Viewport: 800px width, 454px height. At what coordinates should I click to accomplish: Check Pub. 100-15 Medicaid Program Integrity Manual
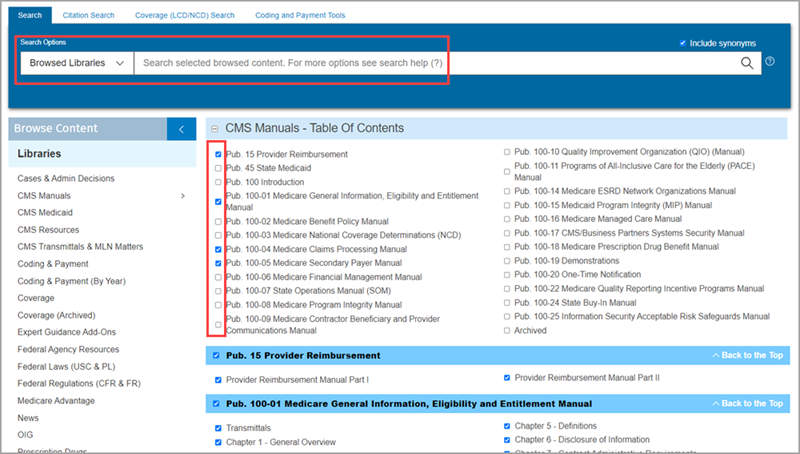tap(507, 206)
